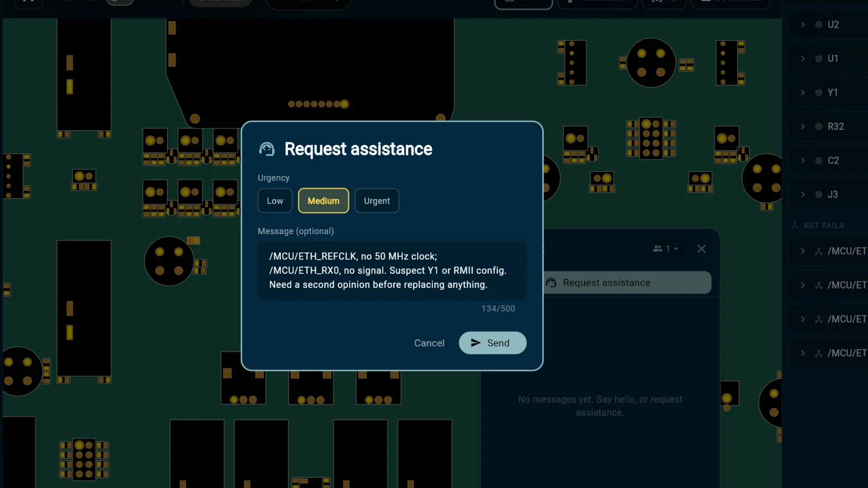868x488 pixels.
Task: Select Urgent urgency option
Action: (377, 201)
